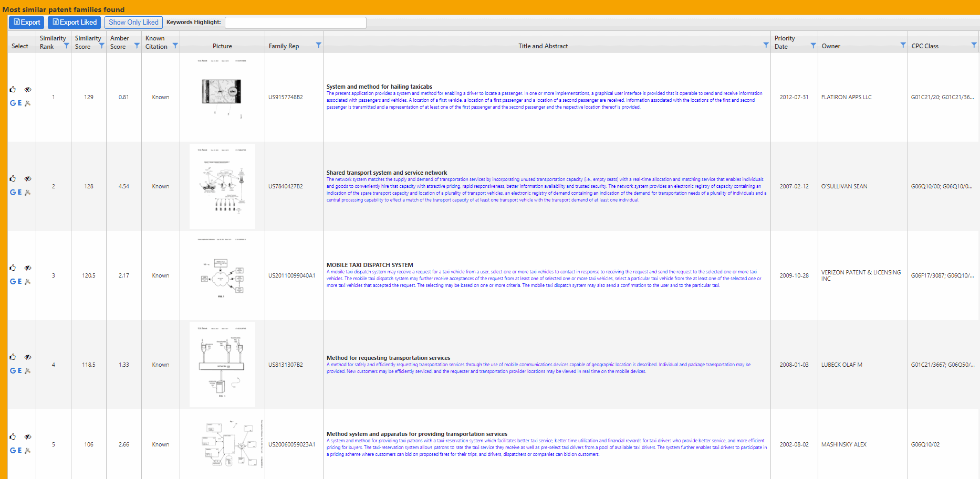
Task: Open title Shared transport system and service network
Action: click(387, 173)
